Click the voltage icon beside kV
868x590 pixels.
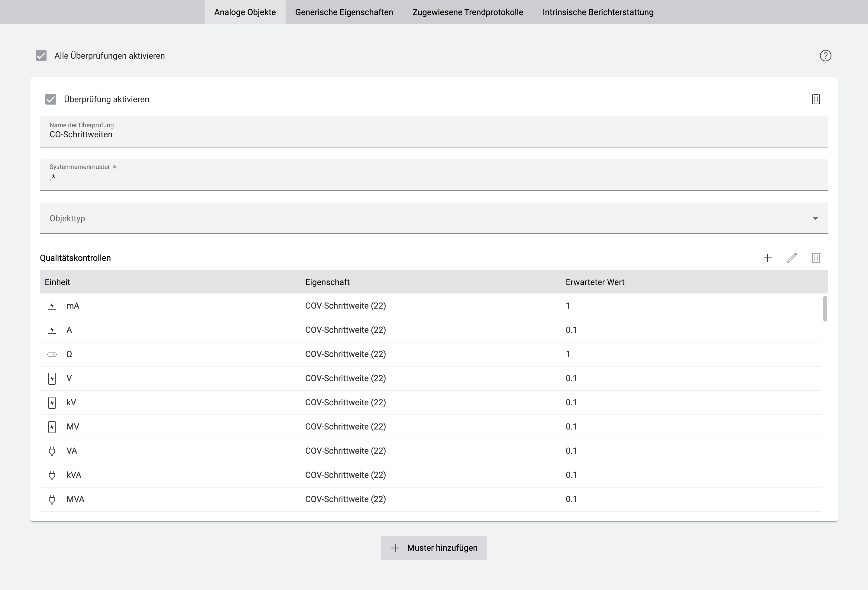click(52, 403)
